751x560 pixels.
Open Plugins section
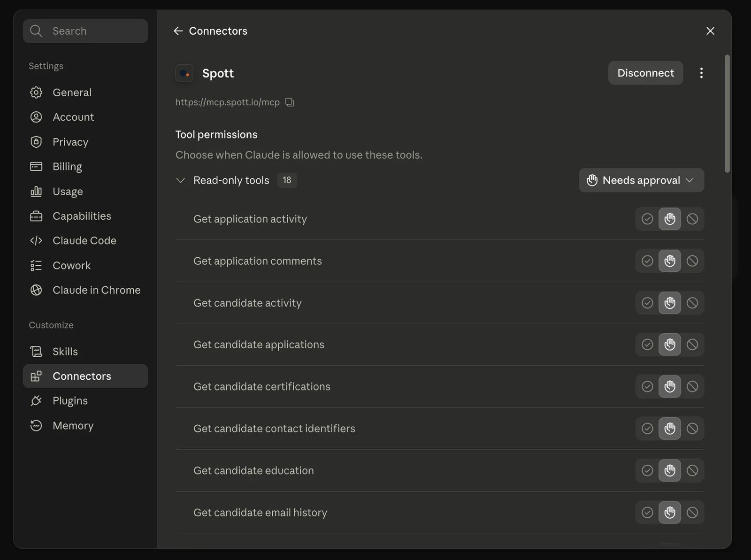tap(85, 401)
